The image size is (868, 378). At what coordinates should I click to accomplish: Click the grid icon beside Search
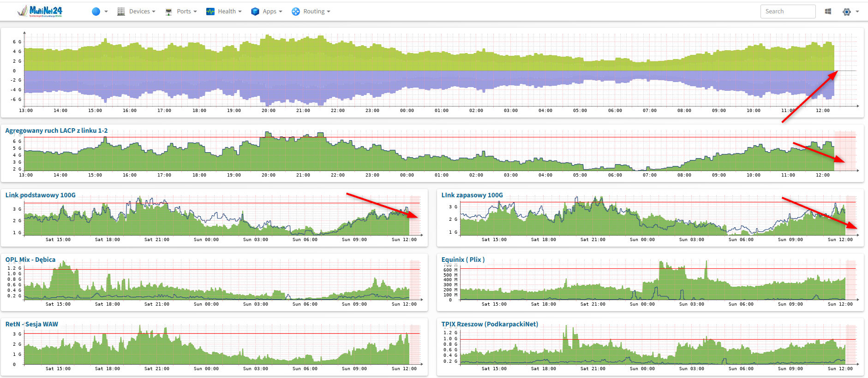(828, 12)
